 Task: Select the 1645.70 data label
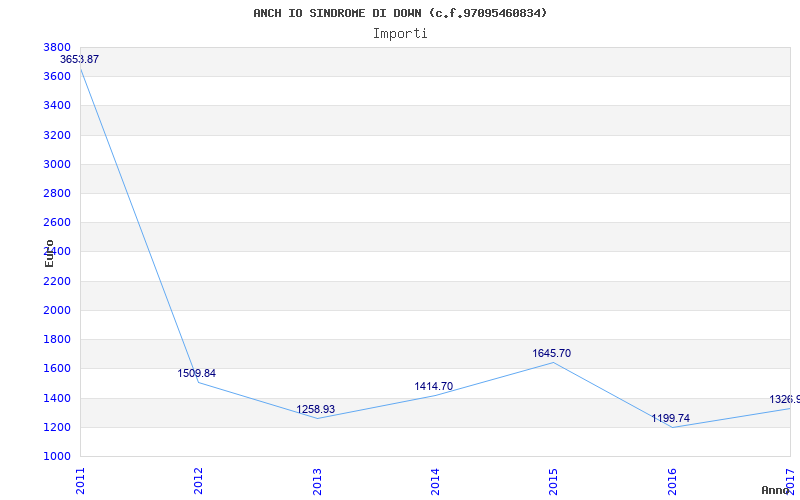tap(552, 353)
